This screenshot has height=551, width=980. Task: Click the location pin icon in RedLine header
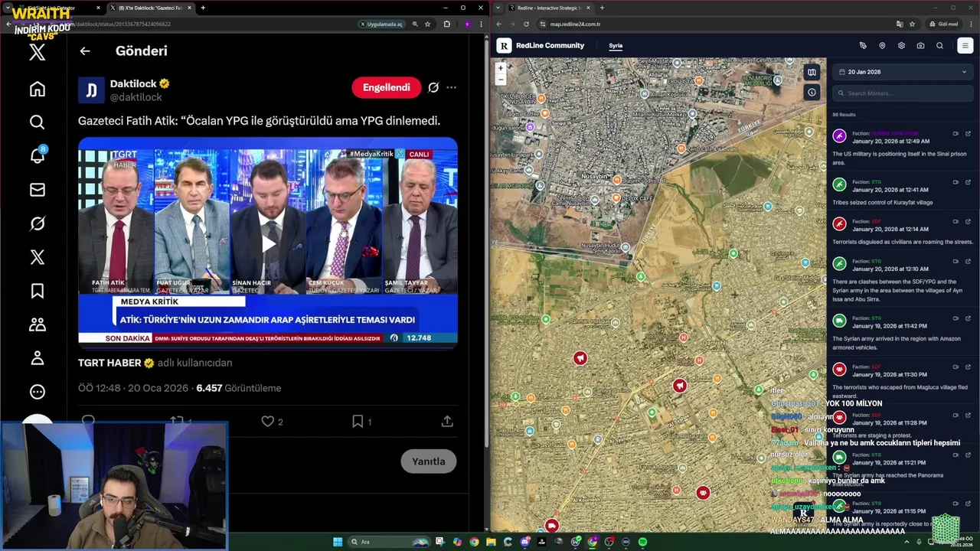point(882,46)
